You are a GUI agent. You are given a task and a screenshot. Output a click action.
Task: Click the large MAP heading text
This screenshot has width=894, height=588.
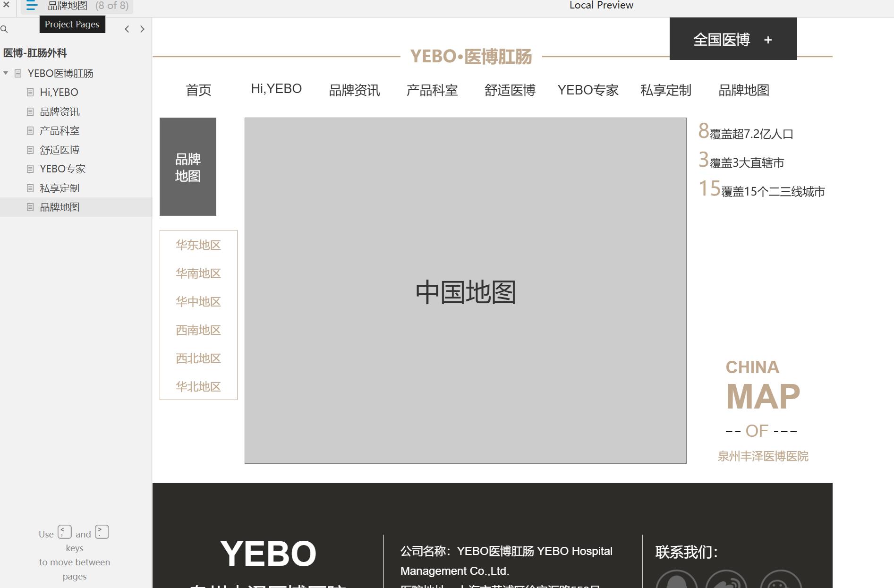tap(763, 397)
